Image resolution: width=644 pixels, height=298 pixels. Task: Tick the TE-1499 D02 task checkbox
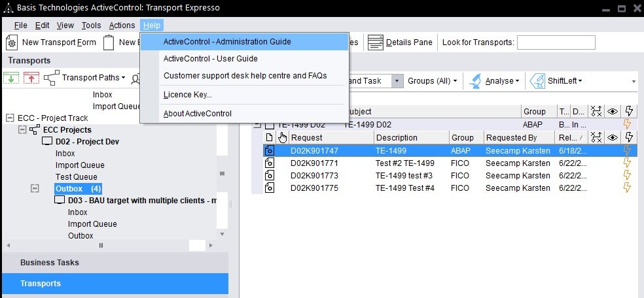[270, 124]
